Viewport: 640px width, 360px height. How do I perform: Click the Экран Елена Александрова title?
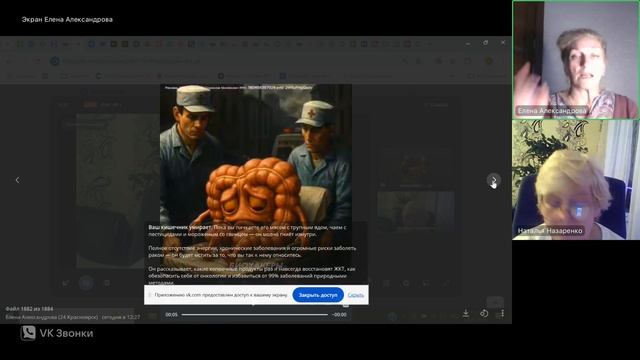(x=67, y=19)
